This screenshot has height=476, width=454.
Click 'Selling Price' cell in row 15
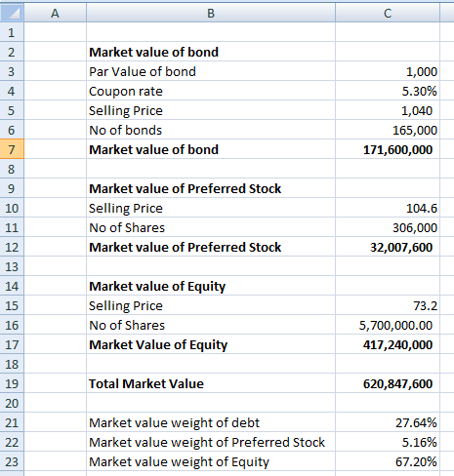[x=211, y=305]
